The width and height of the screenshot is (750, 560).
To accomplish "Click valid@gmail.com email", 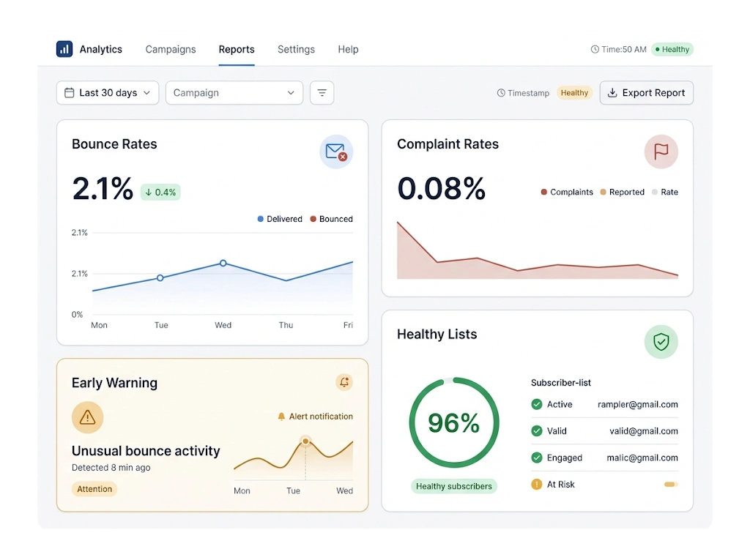I will (643, 431).
